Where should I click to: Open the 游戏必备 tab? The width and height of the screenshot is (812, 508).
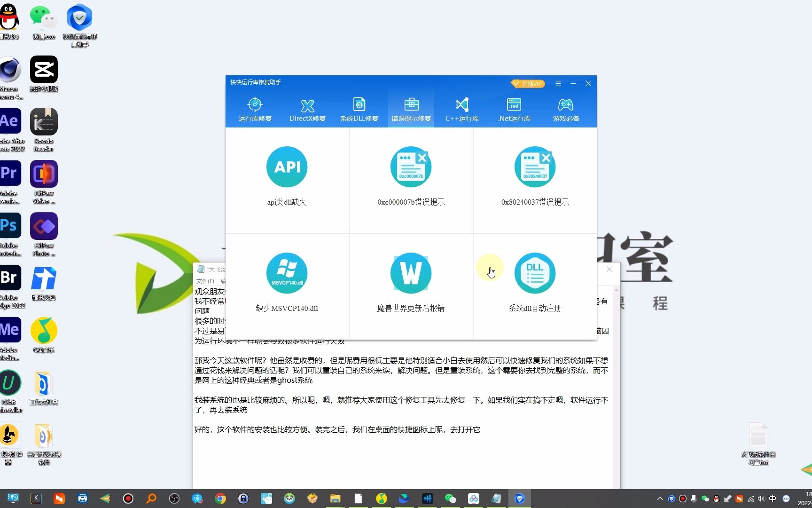566,110
